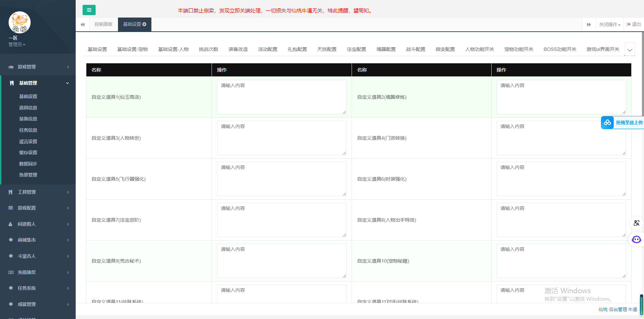
Task: Open 道具信息 in the sidebar
Action: point(28,108)
